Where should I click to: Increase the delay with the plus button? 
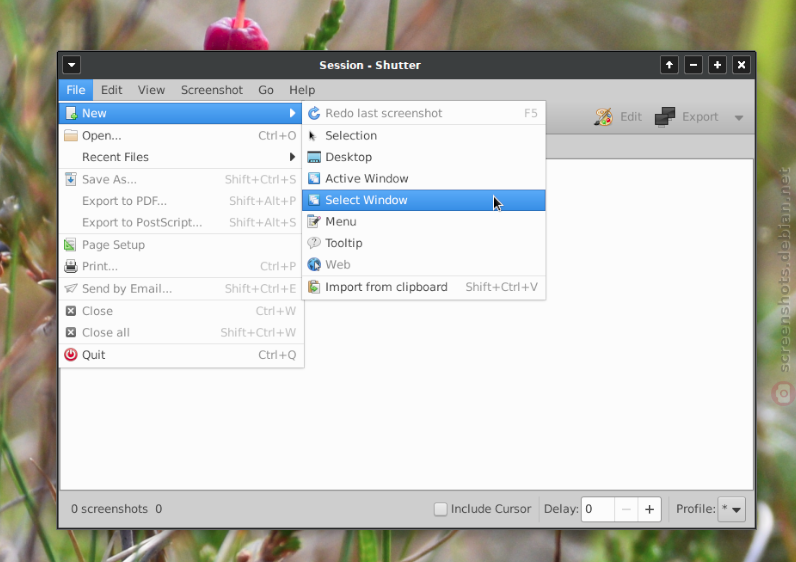pos(649,509)
